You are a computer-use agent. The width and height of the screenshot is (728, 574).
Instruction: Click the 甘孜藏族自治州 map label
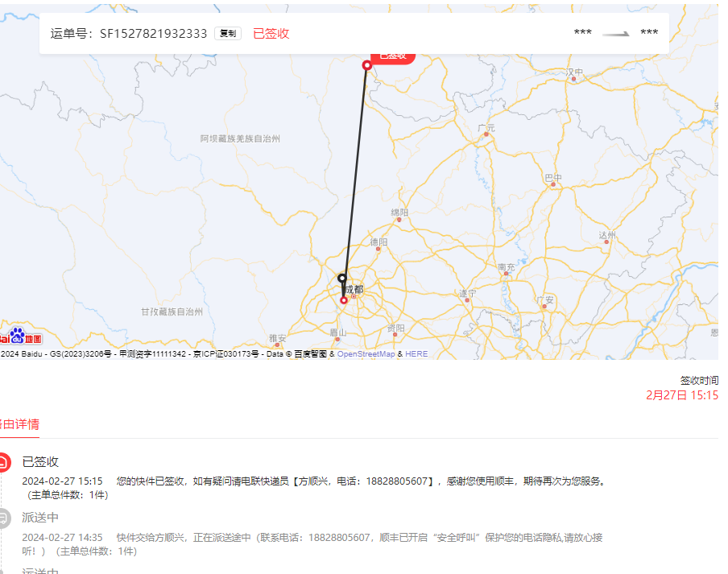[172, 312]
